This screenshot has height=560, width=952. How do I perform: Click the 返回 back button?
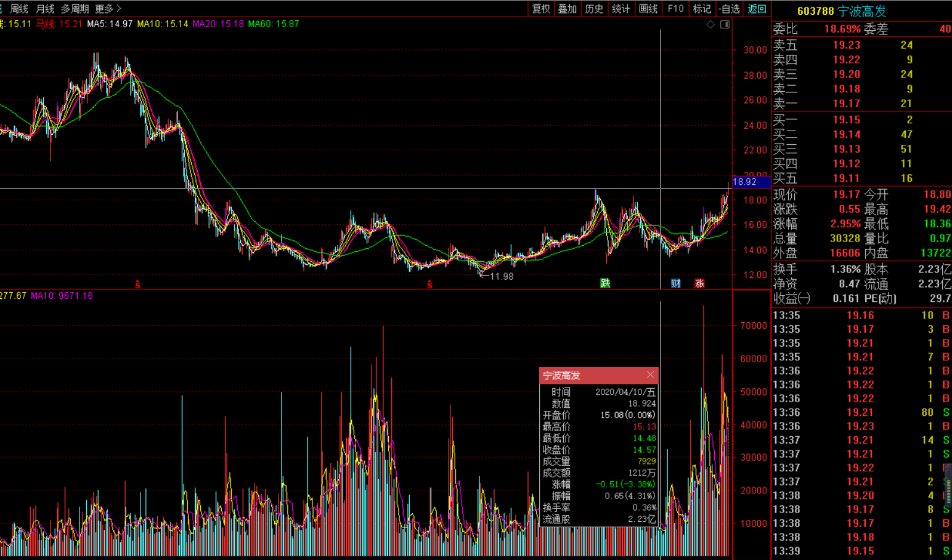point(757,9)
